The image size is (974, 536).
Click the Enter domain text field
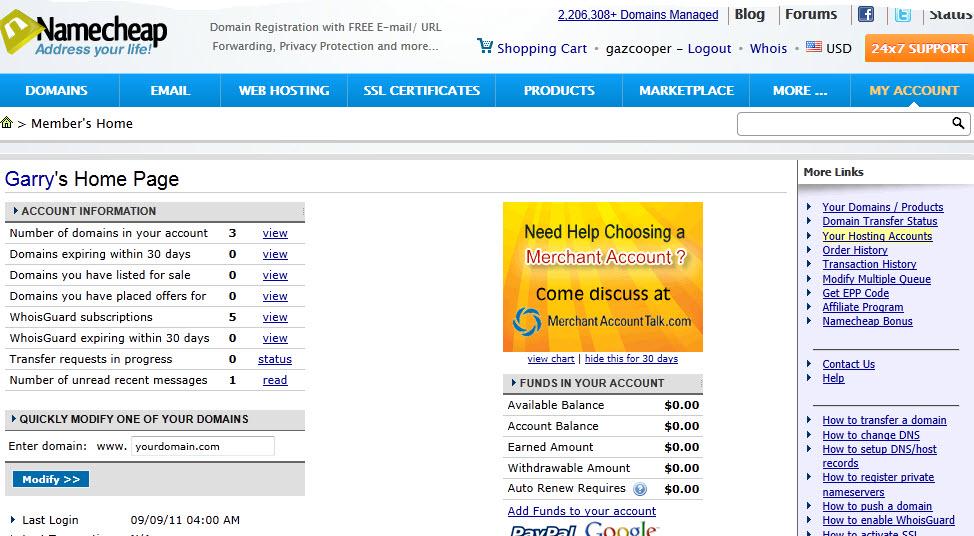coord(202,446)
